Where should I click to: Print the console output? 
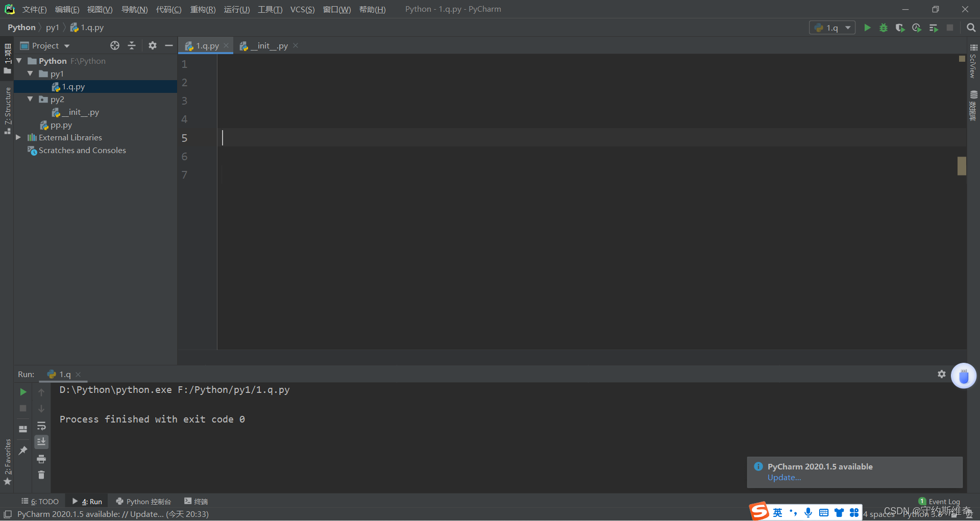coord(41,459)
